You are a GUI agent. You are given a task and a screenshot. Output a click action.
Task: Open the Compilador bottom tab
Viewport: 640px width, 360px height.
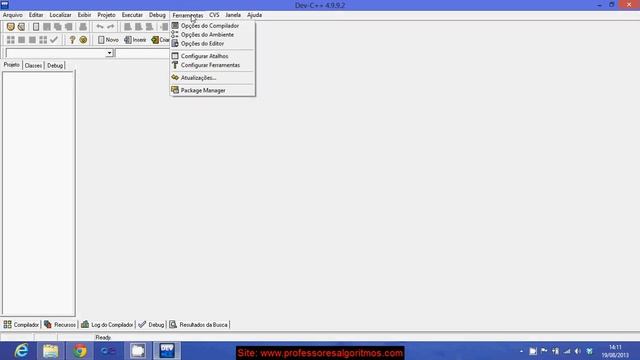pyautogui.click(x=21, y=325)
